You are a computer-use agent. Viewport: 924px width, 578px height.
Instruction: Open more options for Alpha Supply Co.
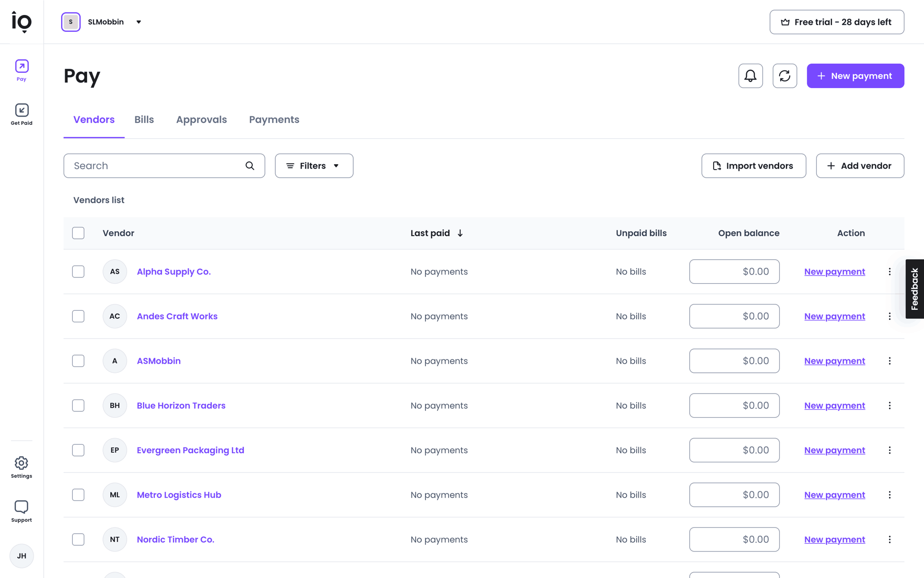pyautogui.click(x=889, y=272)
